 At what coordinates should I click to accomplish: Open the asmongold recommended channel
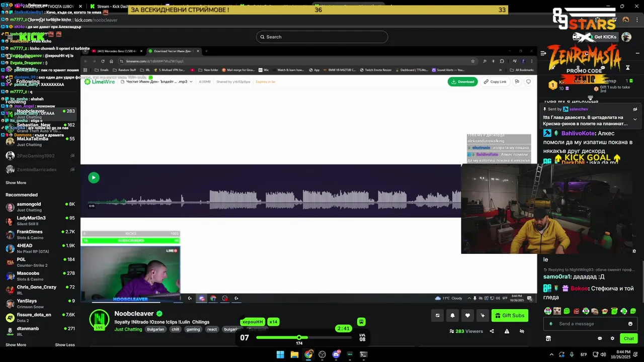coord(40,207)
